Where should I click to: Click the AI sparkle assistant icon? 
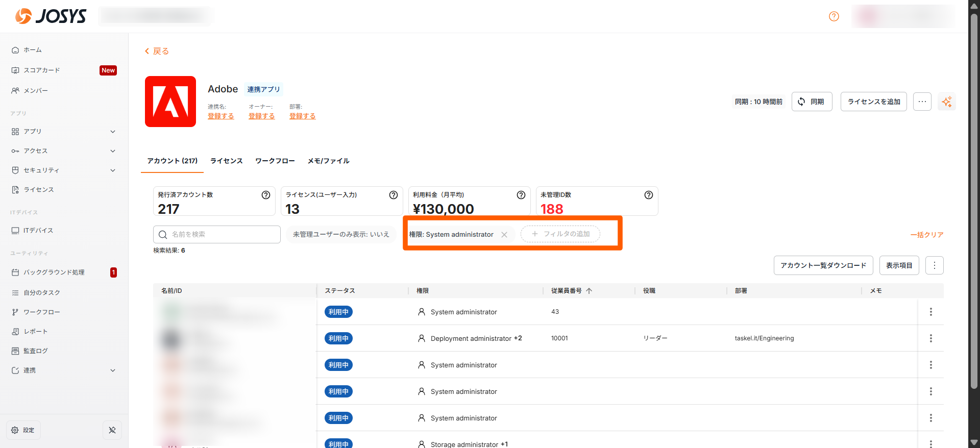[947, 102]
